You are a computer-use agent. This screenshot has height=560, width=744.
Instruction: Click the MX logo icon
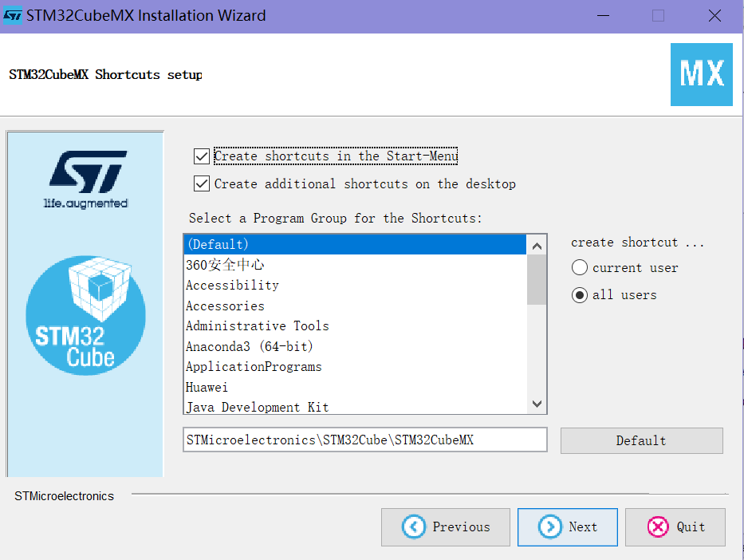pos(701,74)
